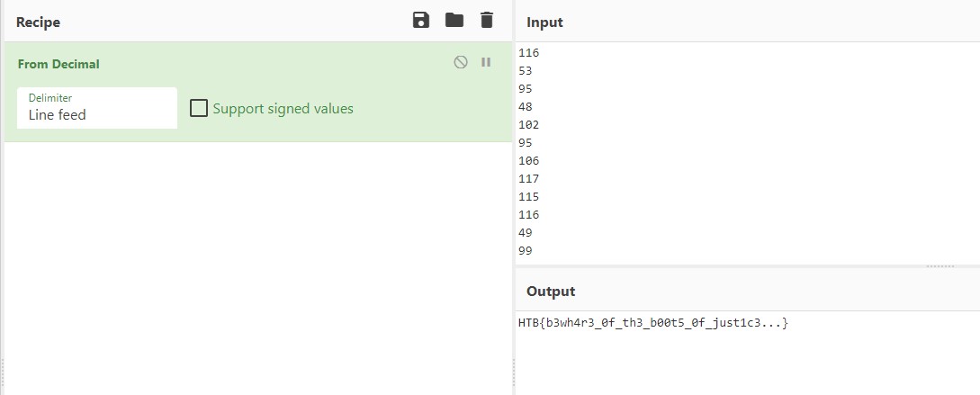Click the Input panel header

[x=544, y=22]
